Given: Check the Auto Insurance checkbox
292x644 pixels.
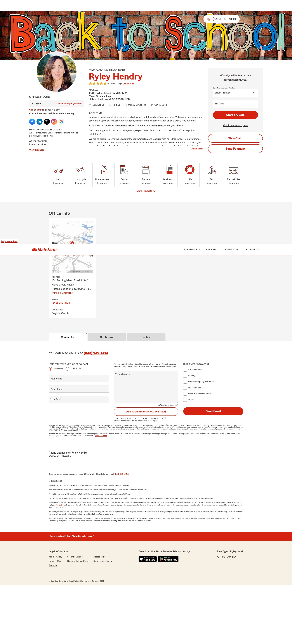Looking at the screenshot, I should click(185, 370).
